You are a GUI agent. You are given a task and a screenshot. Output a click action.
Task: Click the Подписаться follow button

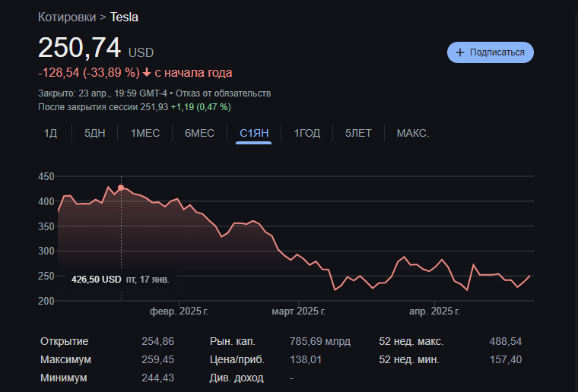click(491, 52)
